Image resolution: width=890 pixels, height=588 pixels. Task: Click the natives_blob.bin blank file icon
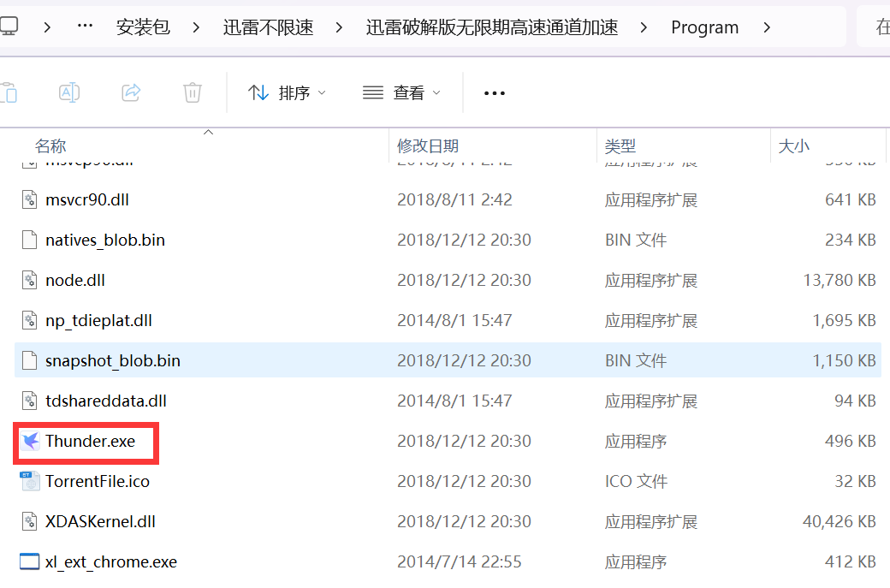click(x=29, y=241)
